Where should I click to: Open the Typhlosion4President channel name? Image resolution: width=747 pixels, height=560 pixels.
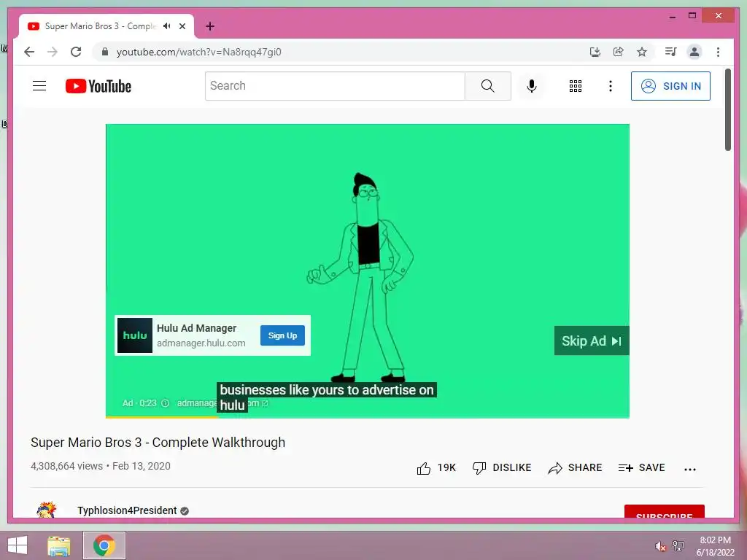point(127,510)
